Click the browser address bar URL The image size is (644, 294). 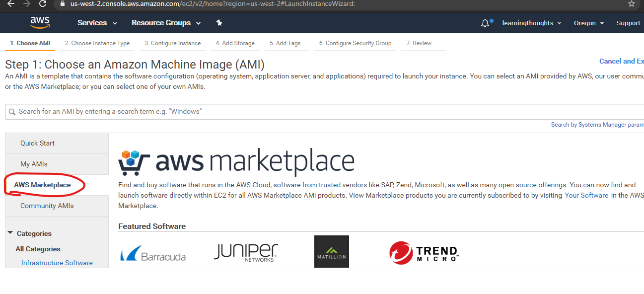point(213,3)
